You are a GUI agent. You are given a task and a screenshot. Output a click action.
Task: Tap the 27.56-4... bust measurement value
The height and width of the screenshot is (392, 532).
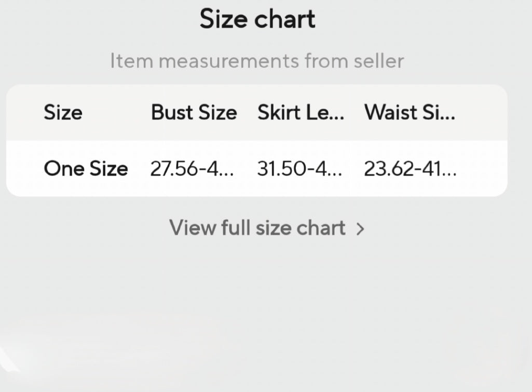coord(192,169)
